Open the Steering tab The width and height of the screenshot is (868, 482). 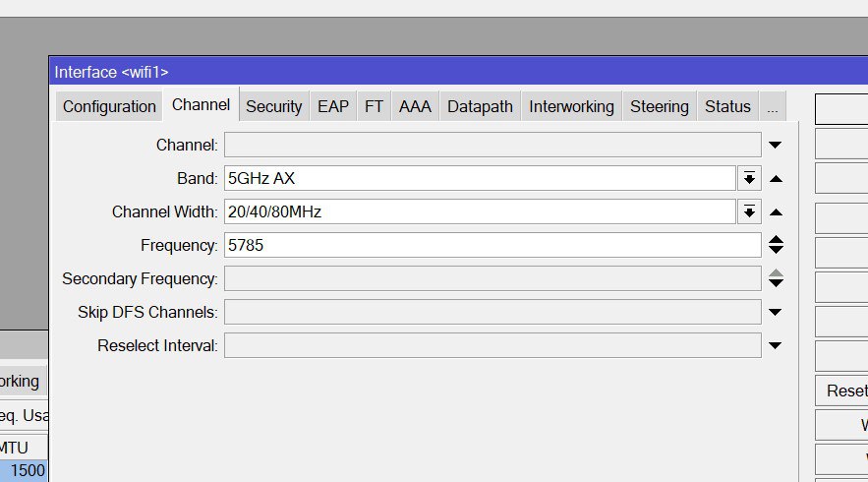(660, 106)
